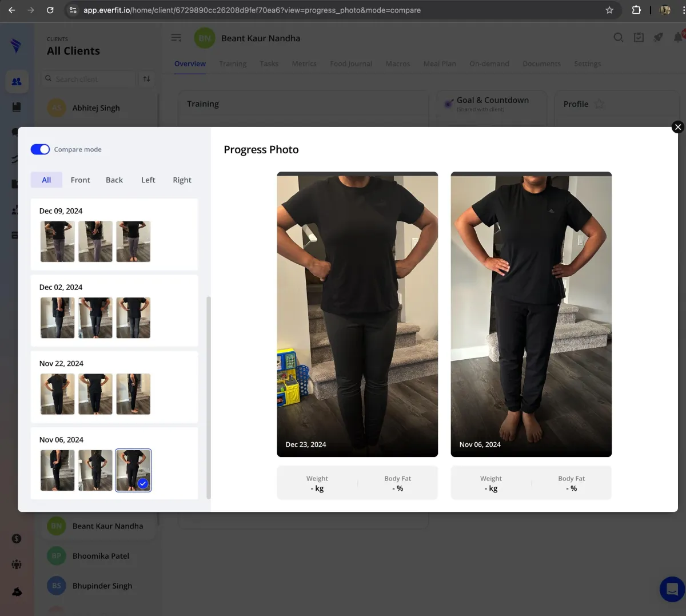Screen dimensions: 686x616
Task: Deselect checked Nov 06, 2024 thumbnail
Action: point(133,470)
